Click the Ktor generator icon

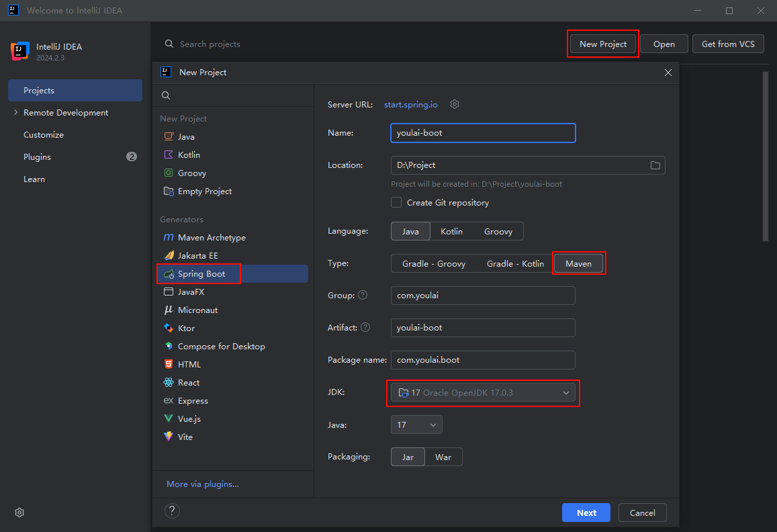click(169, 328)
